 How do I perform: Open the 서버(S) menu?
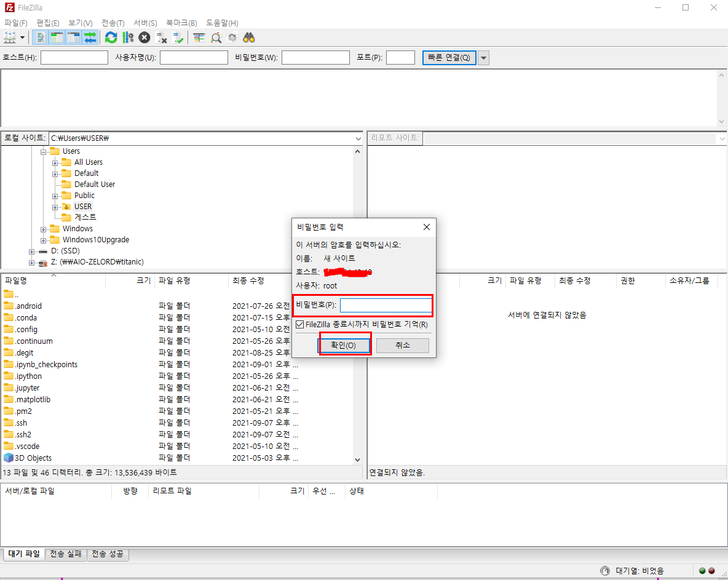coord(145,23)
